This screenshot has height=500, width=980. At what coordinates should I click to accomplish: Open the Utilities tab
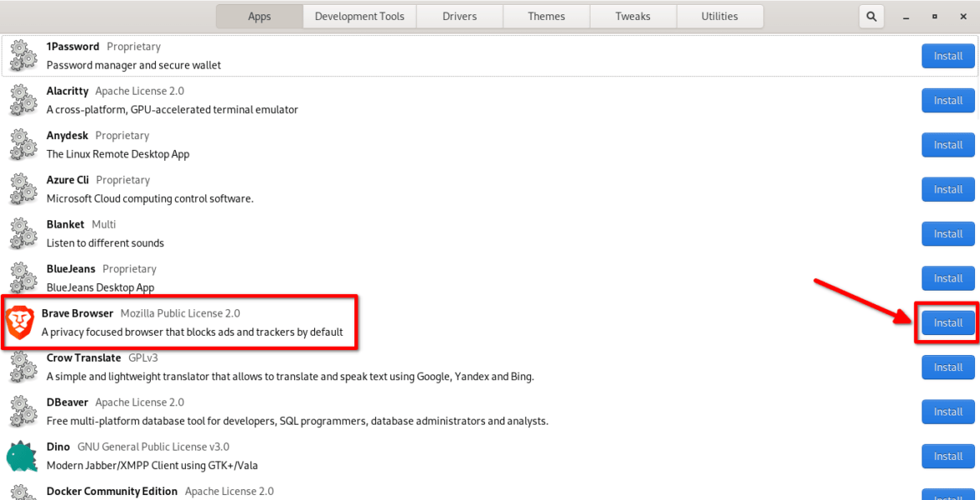point(720,16)
